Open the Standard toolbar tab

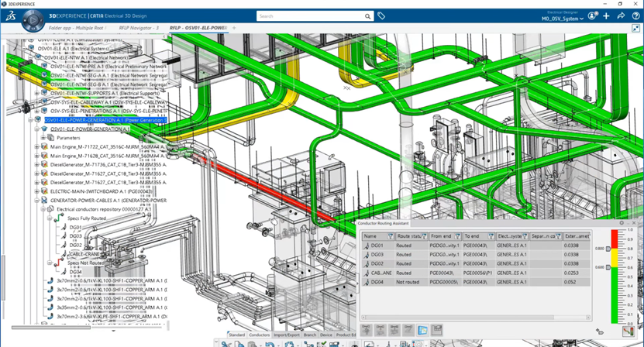pyautogui.click(x=236, y=335)
